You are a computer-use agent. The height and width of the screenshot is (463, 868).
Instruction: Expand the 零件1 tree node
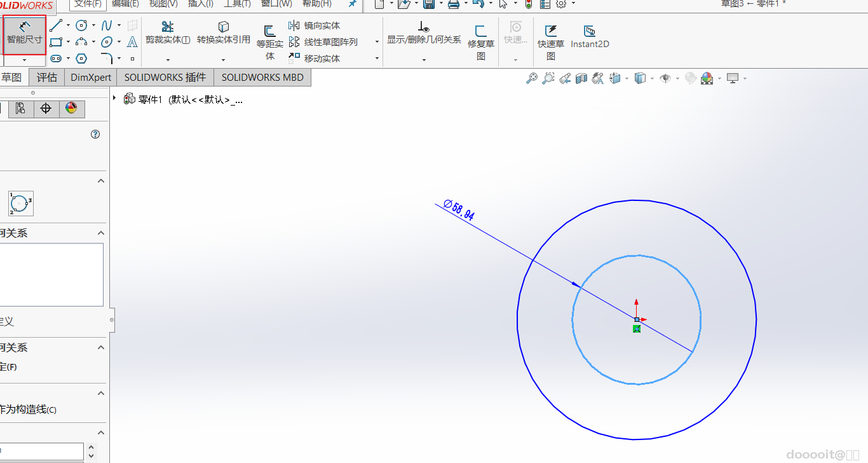(x=114, y=99)
